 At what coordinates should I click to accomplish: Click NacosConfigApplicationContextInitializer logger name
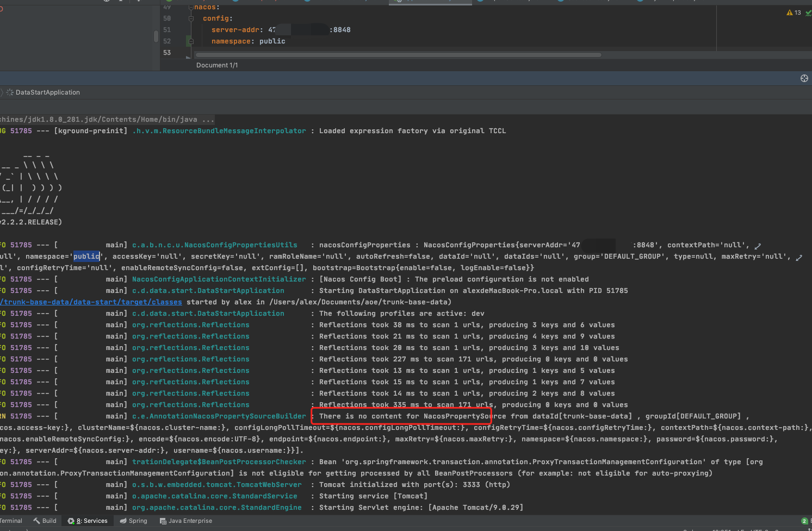pyautogui.click(x=219, y=279)
